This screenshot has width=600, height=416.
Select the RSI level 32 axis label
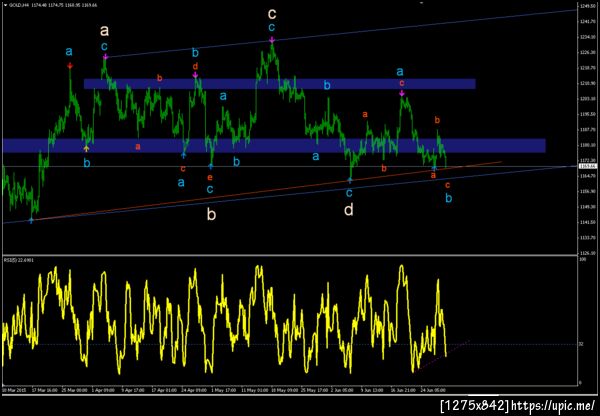pyautogui.click(x=581, y=344)
